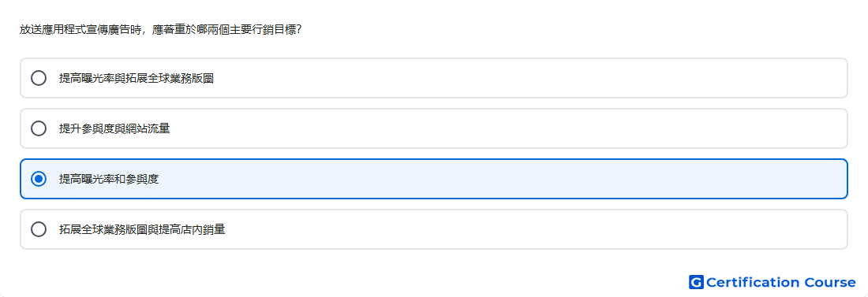Screen dimensions: 868x297
Task: Click the blue G logo icon
Action: coord(696,283)
